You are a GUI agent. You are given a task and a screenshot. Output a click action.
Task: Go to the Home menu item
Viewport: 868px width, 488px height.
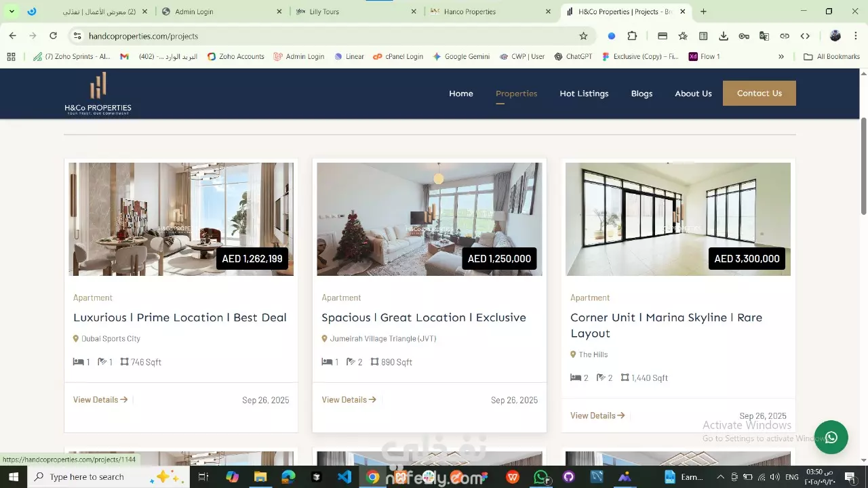(461, 94)
